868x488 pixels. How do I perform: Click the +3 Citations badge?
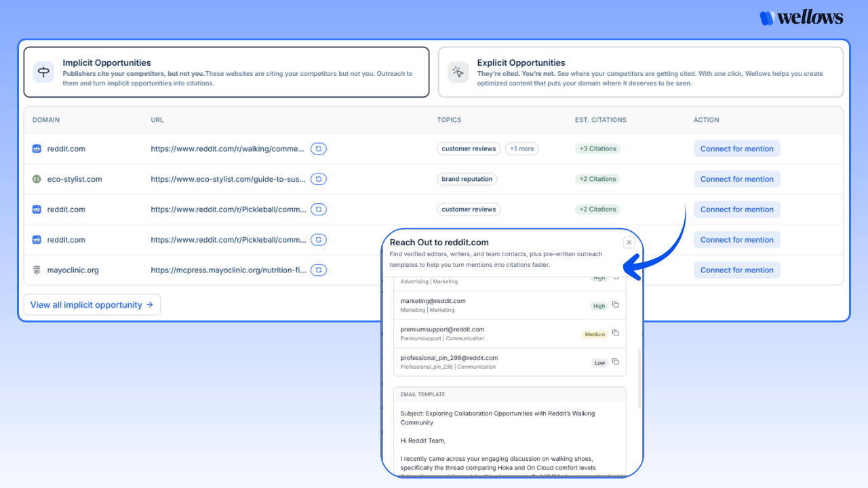[x=597, y=148]
